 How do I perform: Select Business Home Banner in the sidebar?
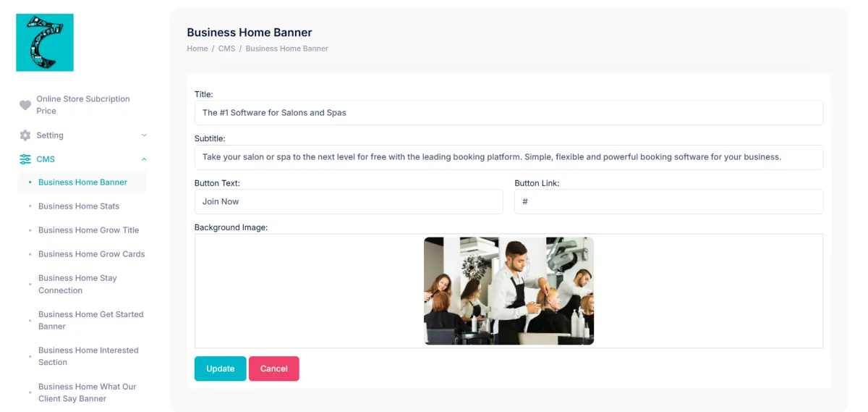82,182
